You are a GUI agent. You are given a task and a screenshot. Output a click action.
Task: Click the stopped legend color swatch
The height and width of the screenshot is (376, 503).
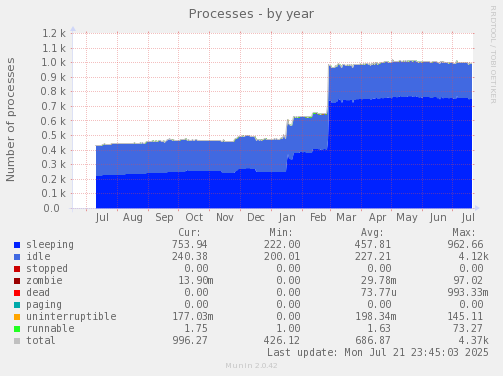point(17,269)
